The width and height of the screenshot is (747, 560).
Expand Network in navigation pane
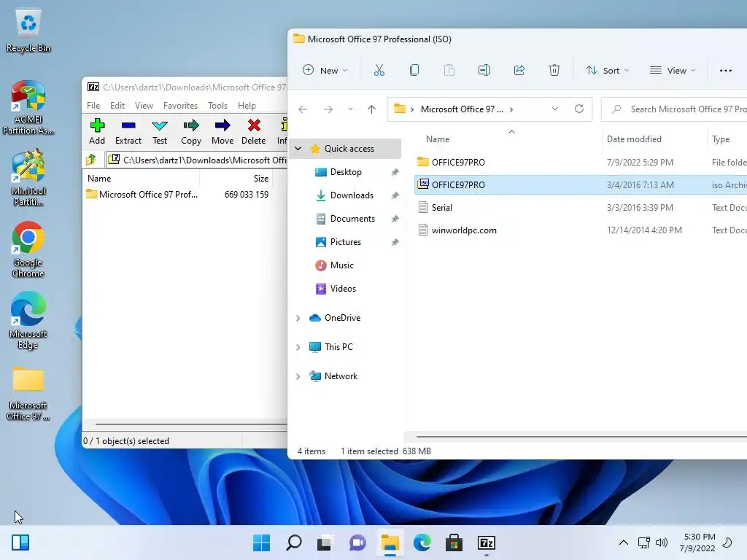tap(298, 376)
